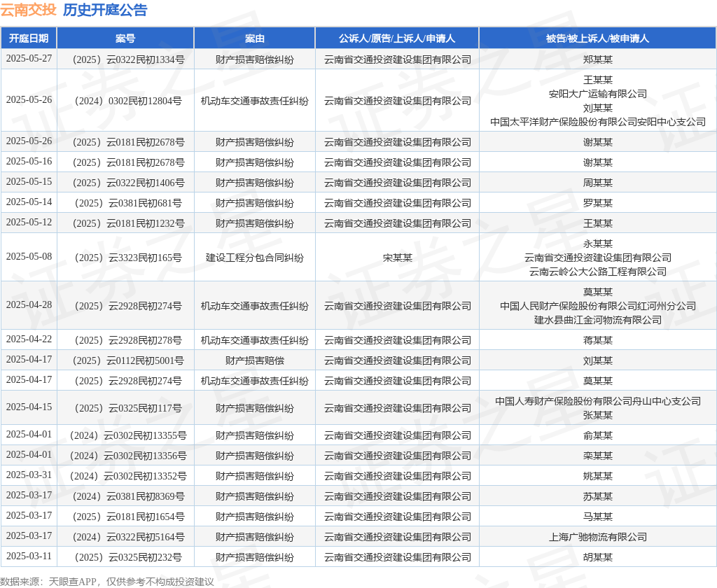Click the 被告/被上诉人/被申请人 column header
This screenshot has width=717, height=588.
(597, 38)
